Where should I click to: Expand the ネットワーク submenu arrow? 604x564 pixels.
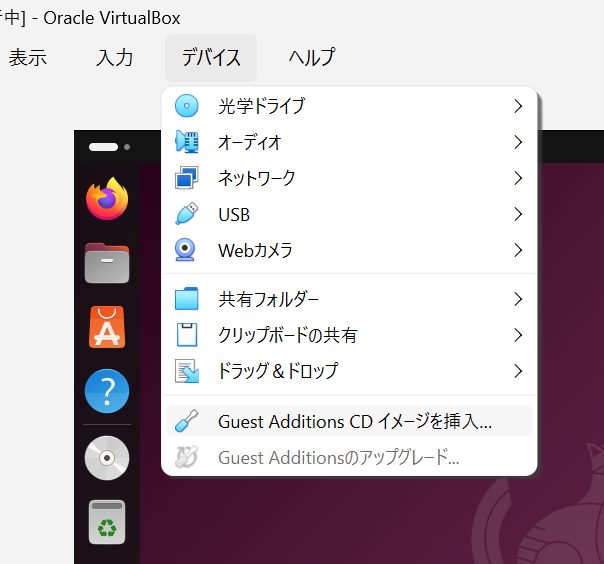[518, 178]
